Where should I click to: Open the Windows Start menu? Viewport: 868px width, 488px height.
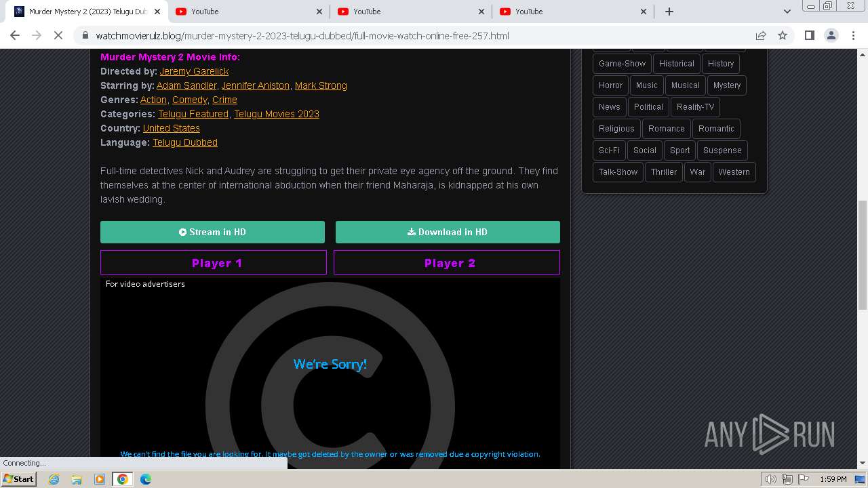[x=18, y=479]
